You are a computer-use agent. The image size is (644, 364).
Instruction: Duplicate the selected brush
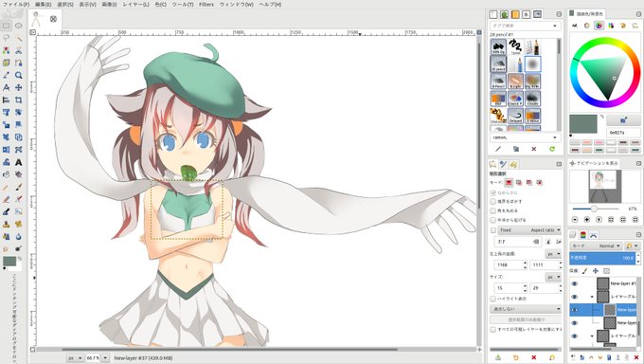[516, 149]
